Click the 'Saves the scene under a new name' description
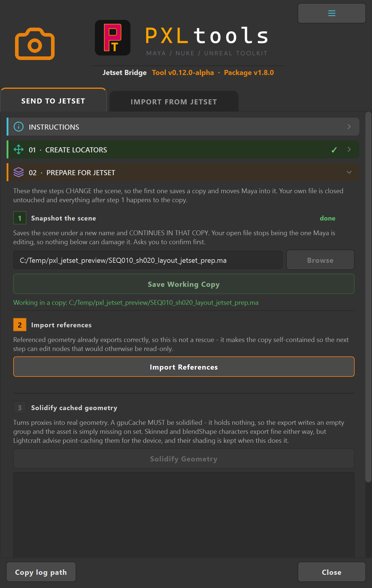This screenshot has height=588, width=372. tap(174, 237)
